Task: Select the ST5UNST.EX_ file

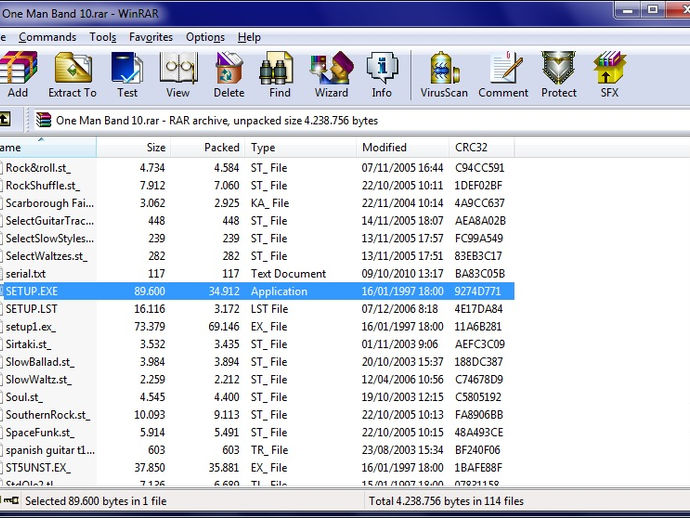Action: 38,467
